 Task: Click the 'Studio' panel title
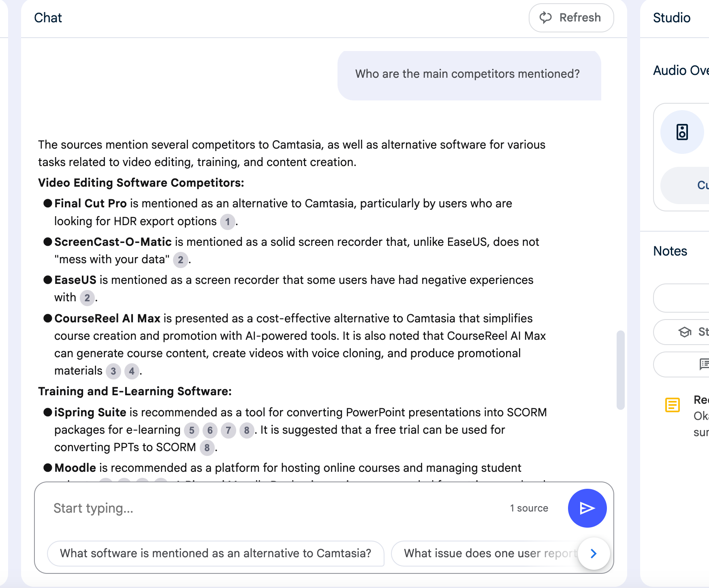point(672,18)
